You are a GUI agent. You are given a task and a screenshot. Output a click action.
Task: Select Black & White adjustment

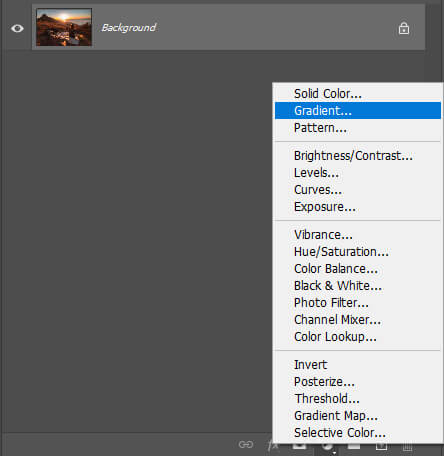click(x=338, y=286)
